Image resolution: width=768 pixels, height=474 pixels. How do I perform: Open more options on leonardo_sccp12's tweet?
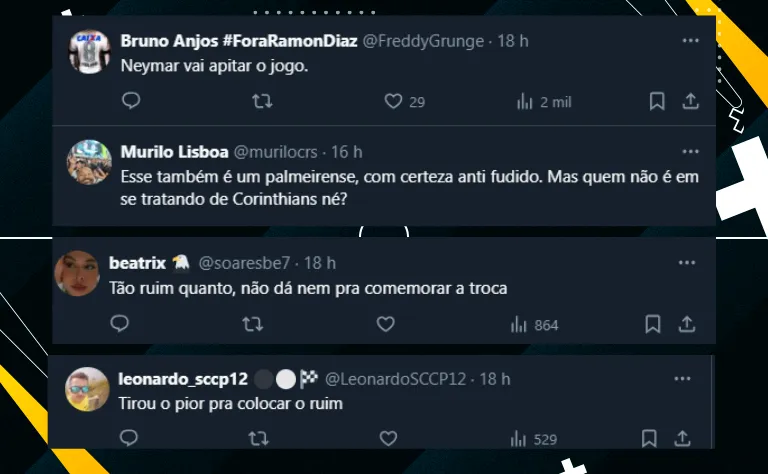[x=682, y=379]
